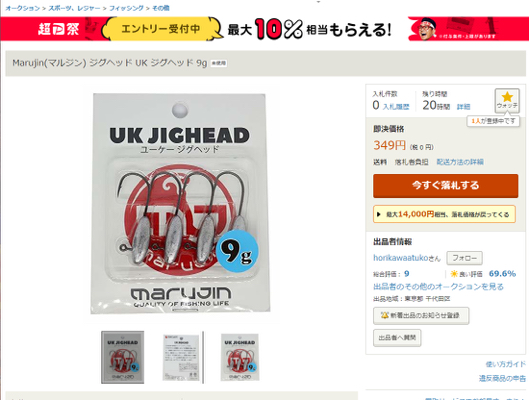Viewport: 529px width, 400px height.
Task: Open the 入札履歴 link
Action: [396, 107]
